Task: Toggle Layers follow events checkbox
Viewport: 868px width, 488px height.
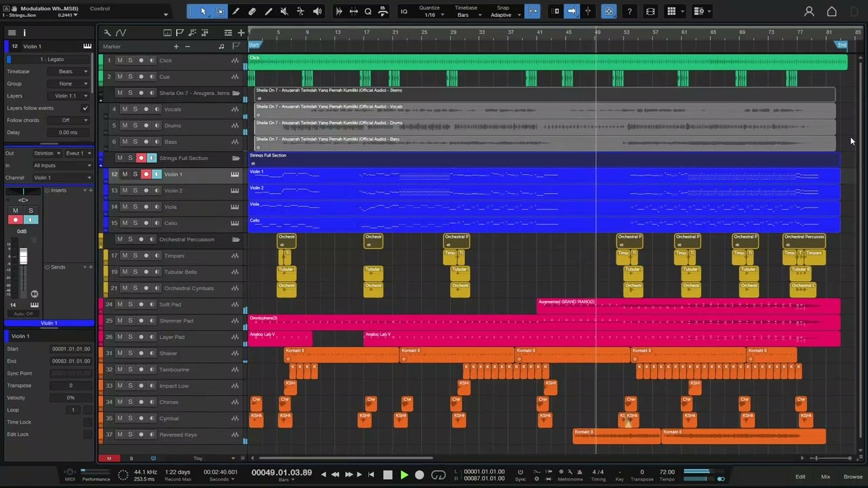Action: point(85,108)
